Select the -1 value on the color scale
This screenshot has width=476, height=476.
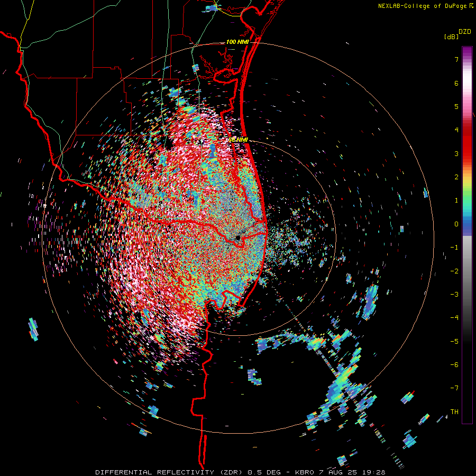click(454, 248)
